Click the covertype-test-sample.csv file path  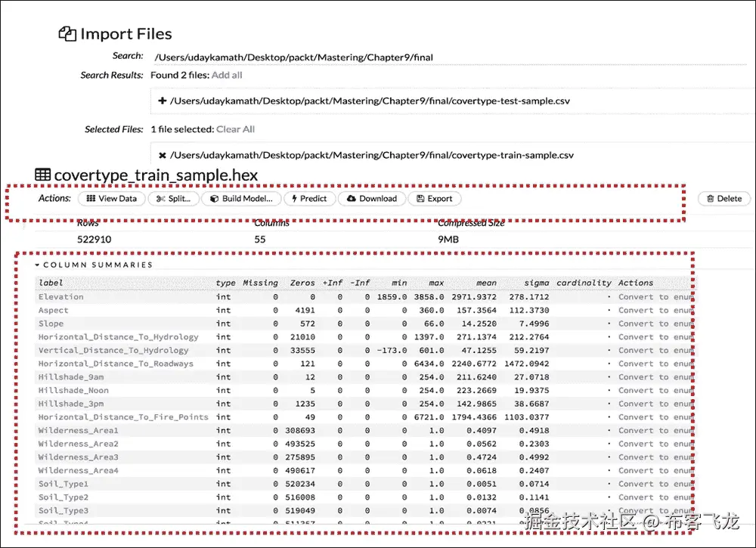370,101
